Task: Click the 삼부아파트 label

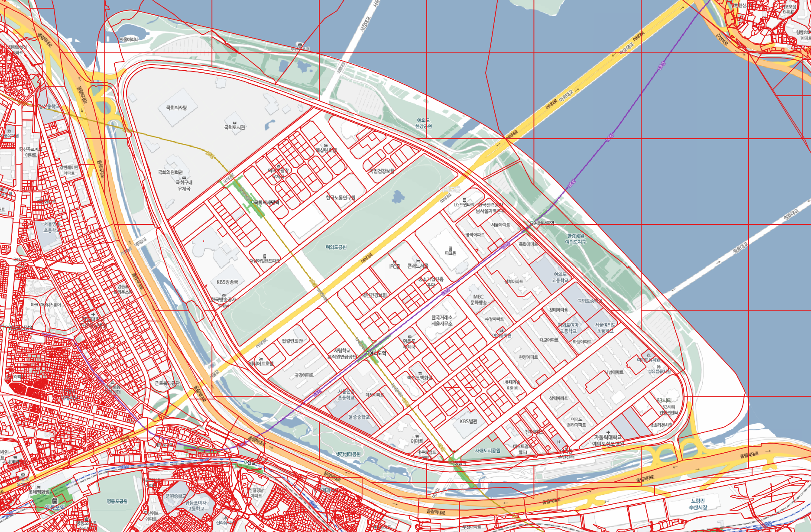Action: [514, 282]
